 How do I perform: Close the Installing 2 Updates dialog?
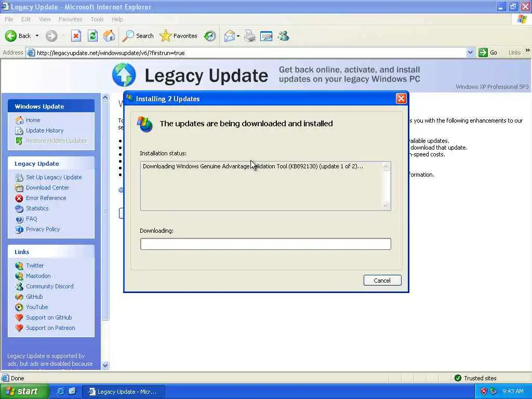401,99
